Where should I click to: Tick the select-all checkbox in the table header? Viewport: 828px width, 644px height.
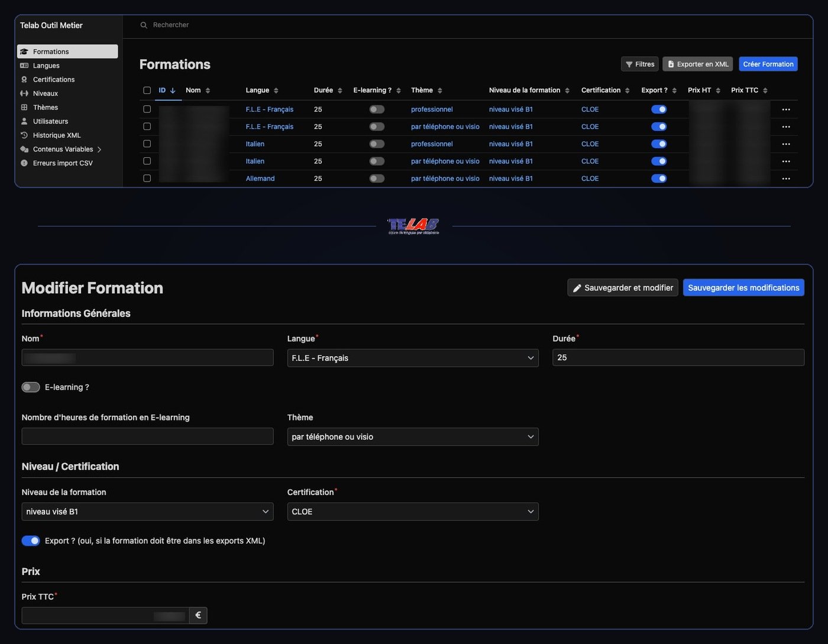(x=147, y=90)
